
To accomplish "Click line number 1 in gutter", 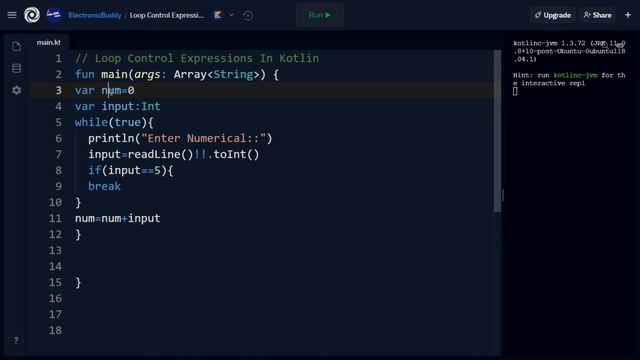I will [x=59, y=58].
